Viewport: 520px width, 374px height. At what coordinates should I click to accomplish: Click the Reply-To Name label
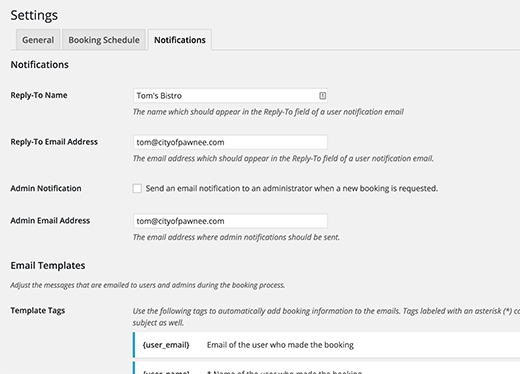(x=39, y=95)
